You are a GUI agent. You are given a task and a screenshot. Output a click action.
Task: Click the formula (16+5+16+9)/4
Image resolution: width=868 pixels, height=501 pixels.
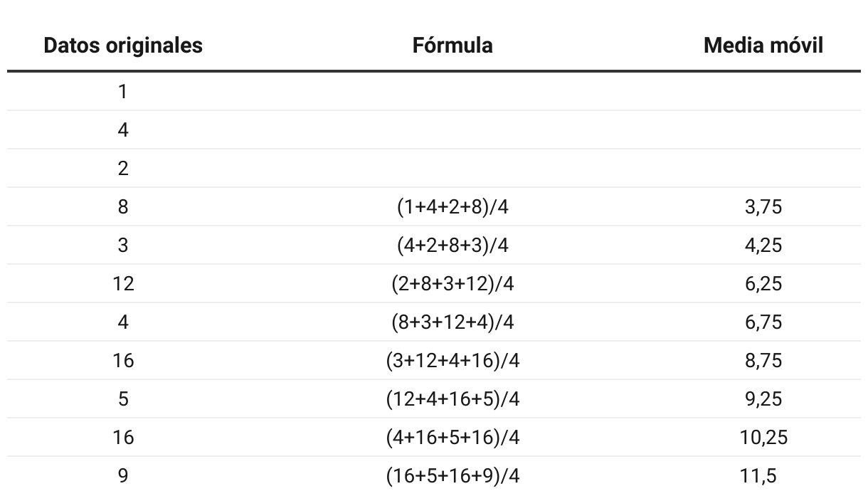452,475
